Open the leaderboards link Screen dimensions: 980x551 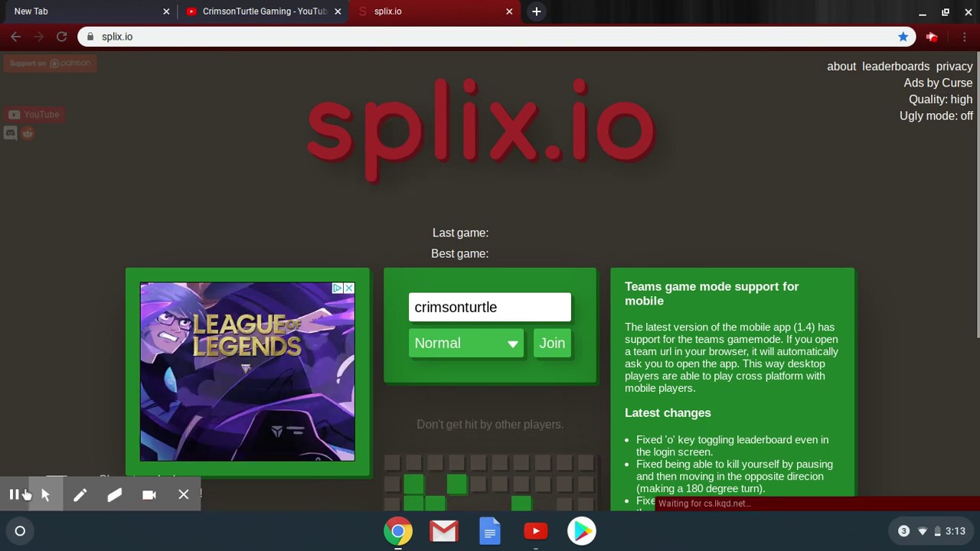(x=896, y=67)
